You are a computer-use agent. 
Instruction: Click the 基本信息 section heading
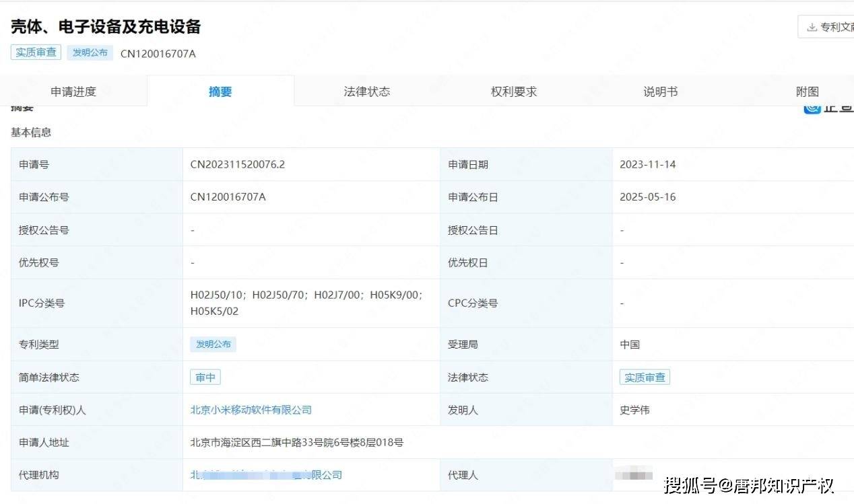coord(31,133)
